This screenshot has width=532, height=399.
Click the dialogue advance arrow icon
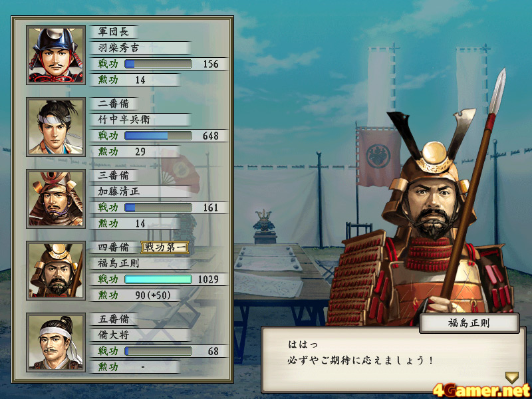(x=511, y=378)
